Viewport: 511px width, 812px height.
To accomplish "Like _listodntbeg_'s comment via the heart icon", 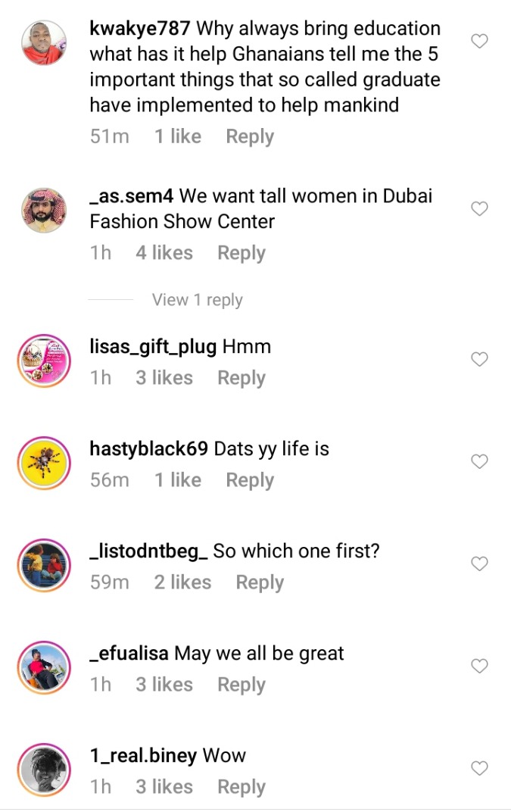I will pos(479,564).
